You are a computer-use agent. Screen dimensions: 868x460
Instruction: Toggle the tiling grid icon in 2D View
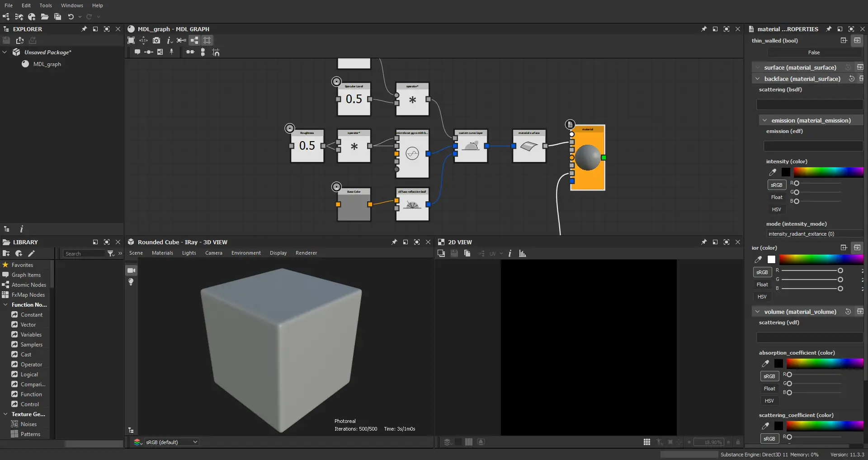click(x=647, y=442)
